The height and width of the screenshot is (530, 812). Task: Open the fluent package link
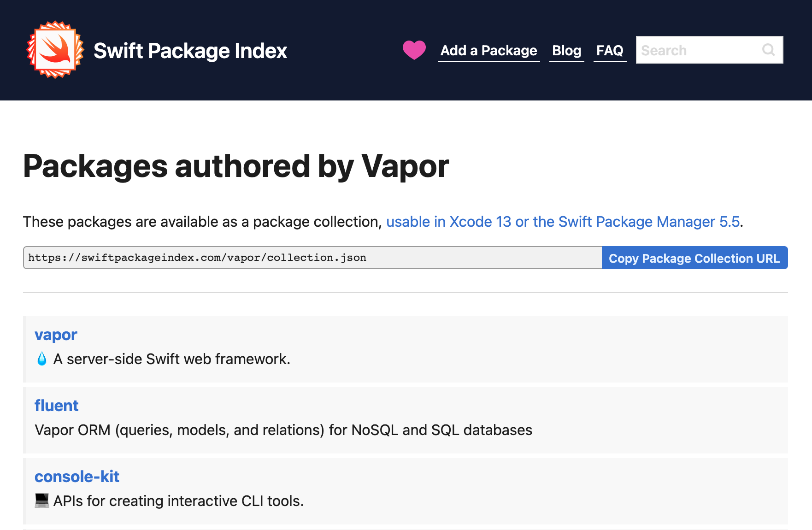click(x=56, y=406)
